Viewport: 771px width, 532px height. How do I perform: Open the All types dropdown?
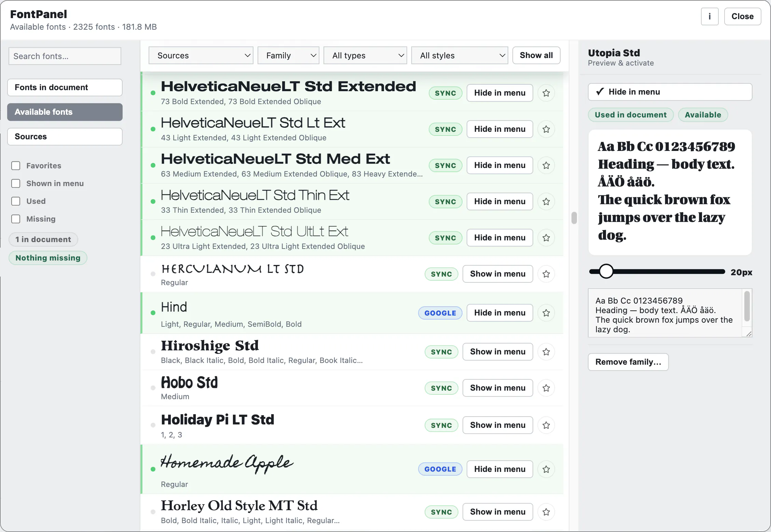coord(365,55)
